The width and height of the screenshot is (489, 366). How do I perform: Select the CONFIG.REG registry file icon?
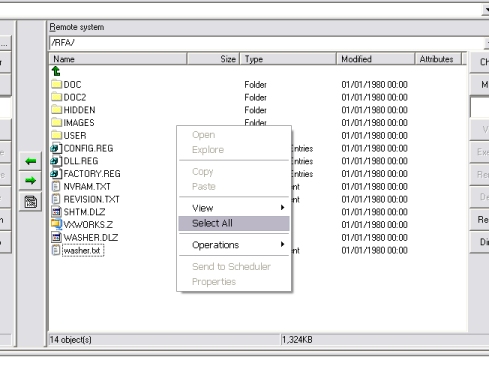click(56, 148)
